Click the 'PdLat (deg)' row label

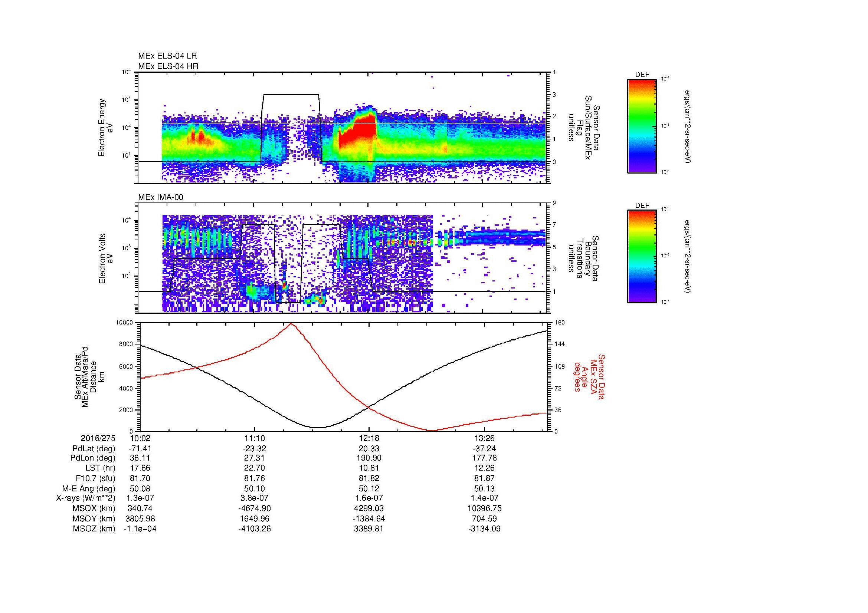tap(94, 449)
